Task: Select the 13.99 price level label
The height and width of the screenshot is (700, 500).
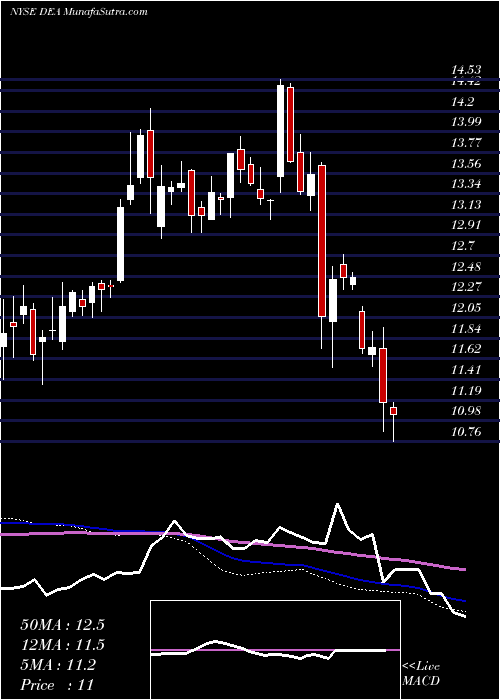Action: click(466, 122)
